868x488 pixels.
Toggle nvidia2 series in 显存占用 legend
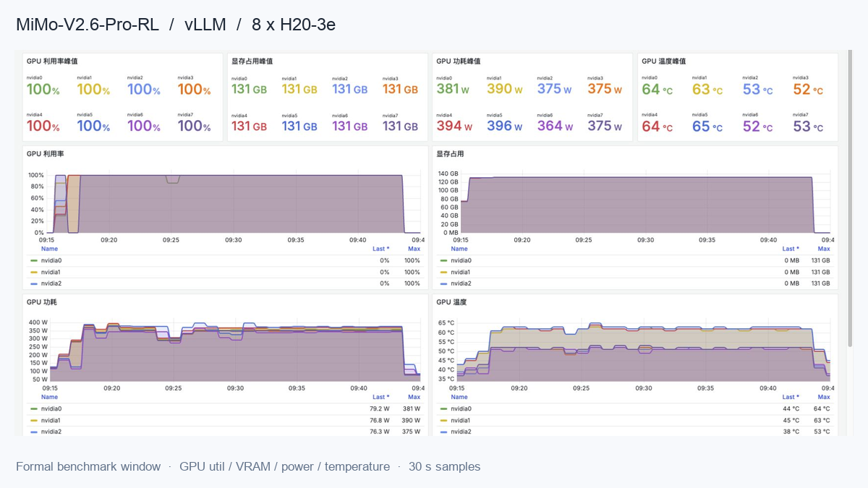click(461, 283)
